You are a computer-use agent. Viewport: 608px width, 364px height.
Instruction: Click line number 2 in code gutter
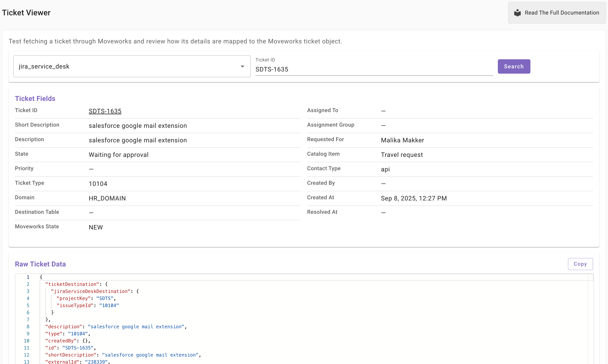coord(28,284)
